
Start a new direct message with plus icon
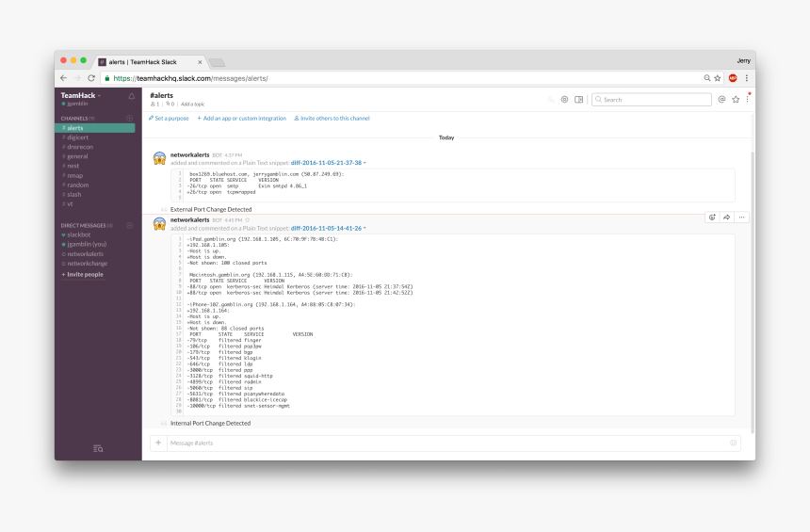point(130,225)
